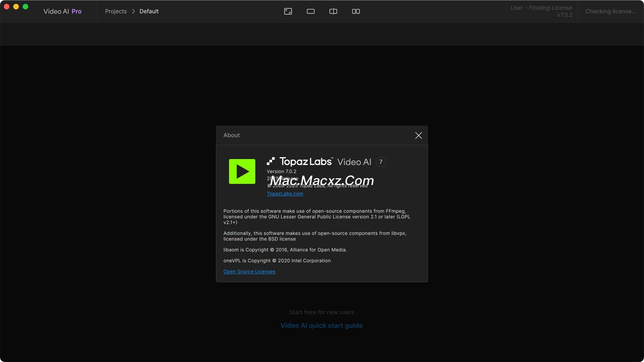The height and width of the screenshot is (362, 644).
Task: Click the yellow macOS minimize button
Action: pos(16,7)
